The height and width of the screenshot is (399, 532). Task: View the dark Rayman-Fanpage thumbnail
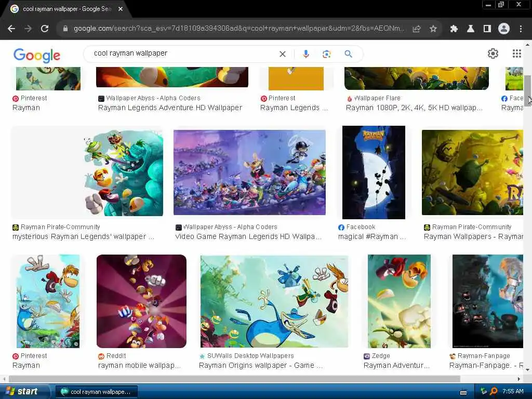click(x=487, y=301)
